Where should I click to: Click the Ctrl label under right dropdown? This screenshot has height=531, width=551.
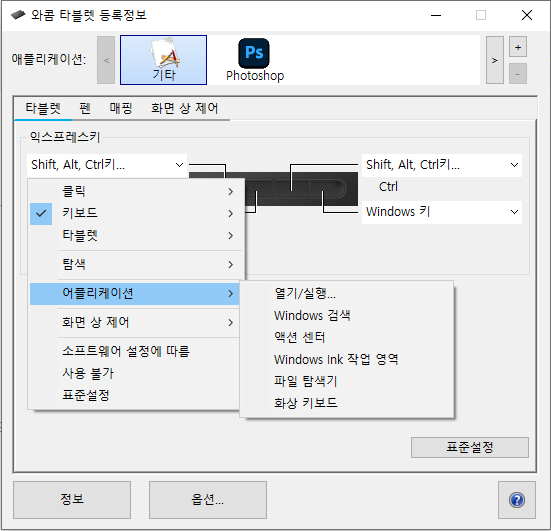point(388,187)
